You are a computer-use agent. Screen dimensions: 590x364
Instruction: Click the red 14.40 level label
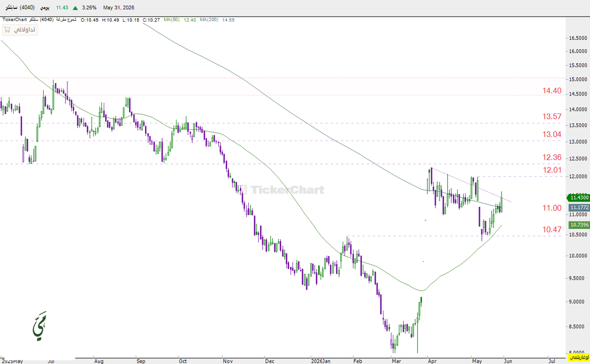[x=552, y=91]
